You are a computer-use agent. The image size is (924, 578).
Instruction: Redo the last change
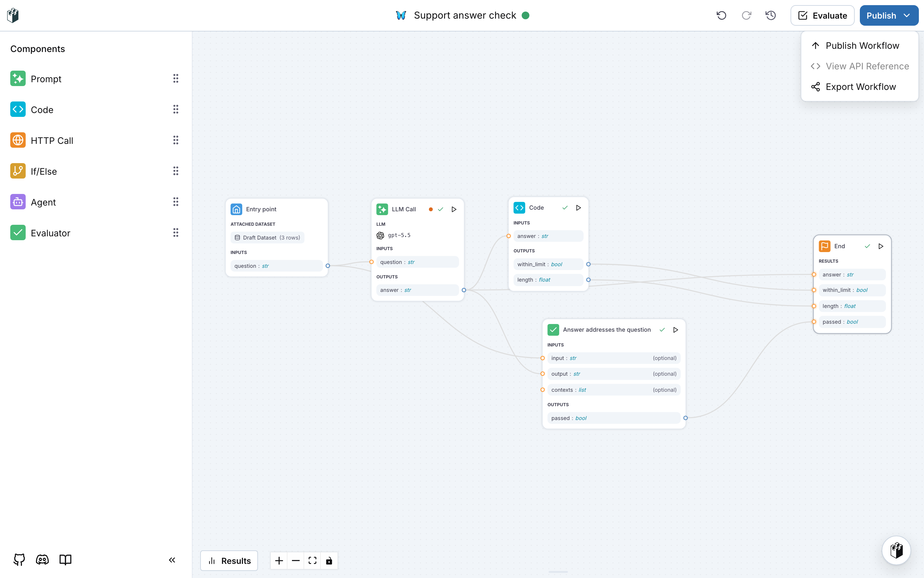point(747,15)
